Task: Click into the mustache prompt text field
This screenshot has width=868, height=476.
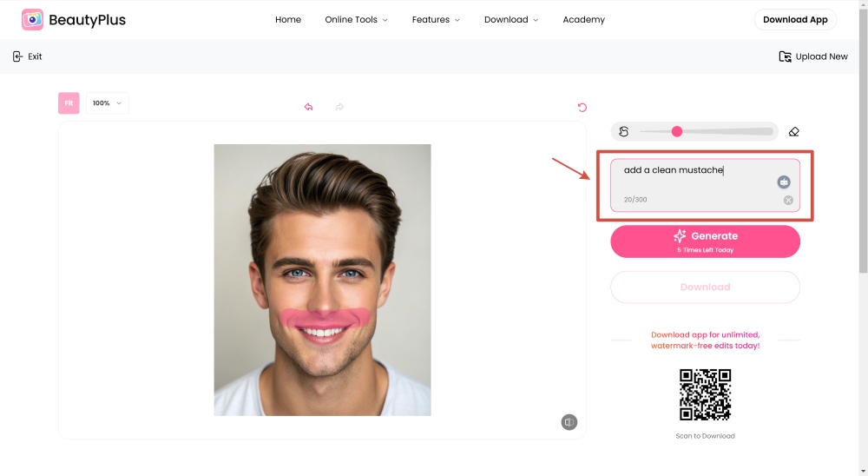Action: [x=705, y=185]
